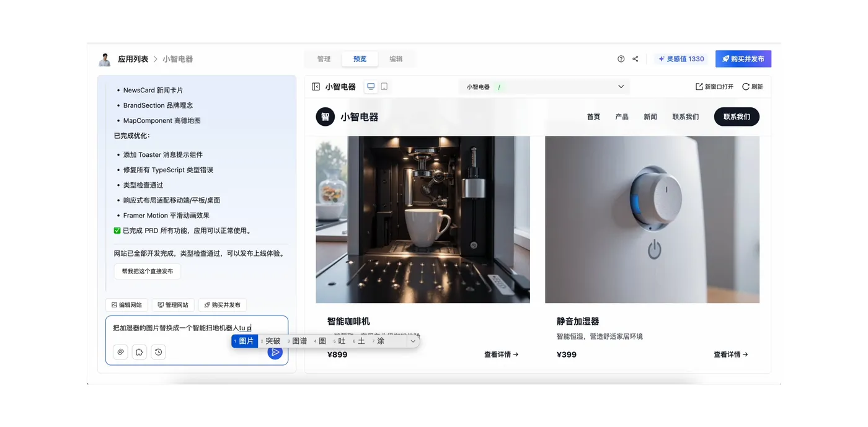Expand the IME candidate list chevron

click(x=413, y=341)
